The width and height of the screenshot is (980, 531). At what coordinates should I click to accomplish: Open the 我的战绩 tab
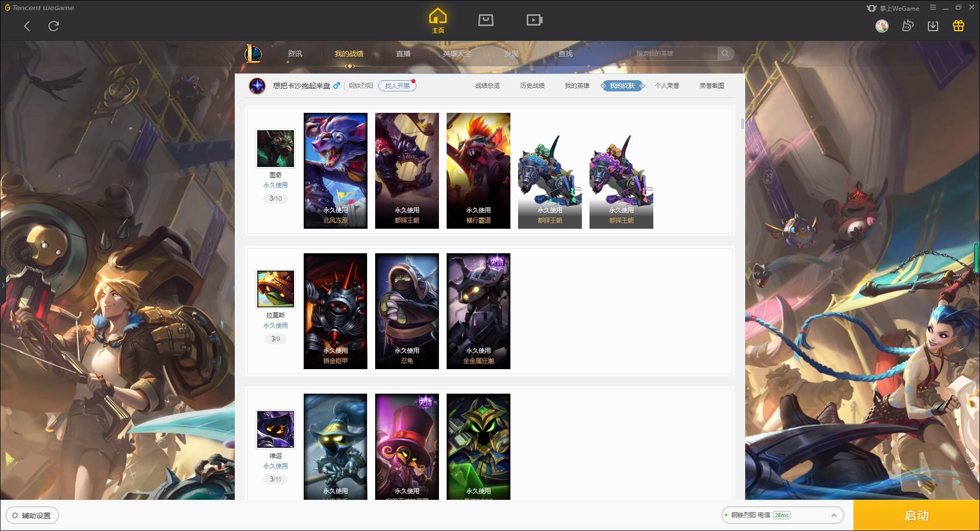349,54
